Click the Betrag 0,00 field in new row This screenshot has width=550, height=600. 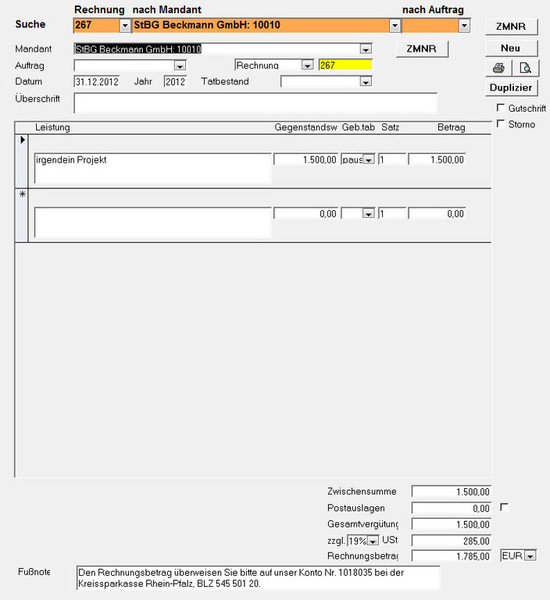pos(437,214)
